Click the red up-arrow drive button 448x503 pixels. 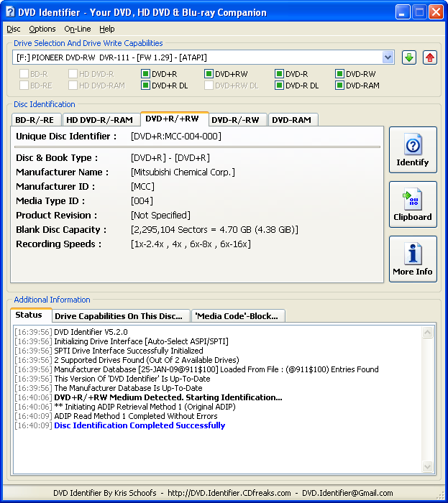pos(430,57)
